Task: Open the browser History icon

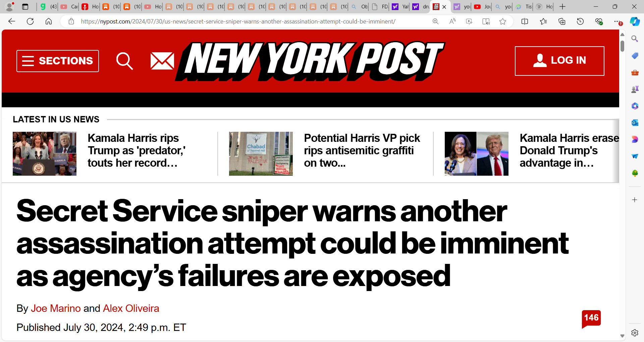Action: [580, 21]
